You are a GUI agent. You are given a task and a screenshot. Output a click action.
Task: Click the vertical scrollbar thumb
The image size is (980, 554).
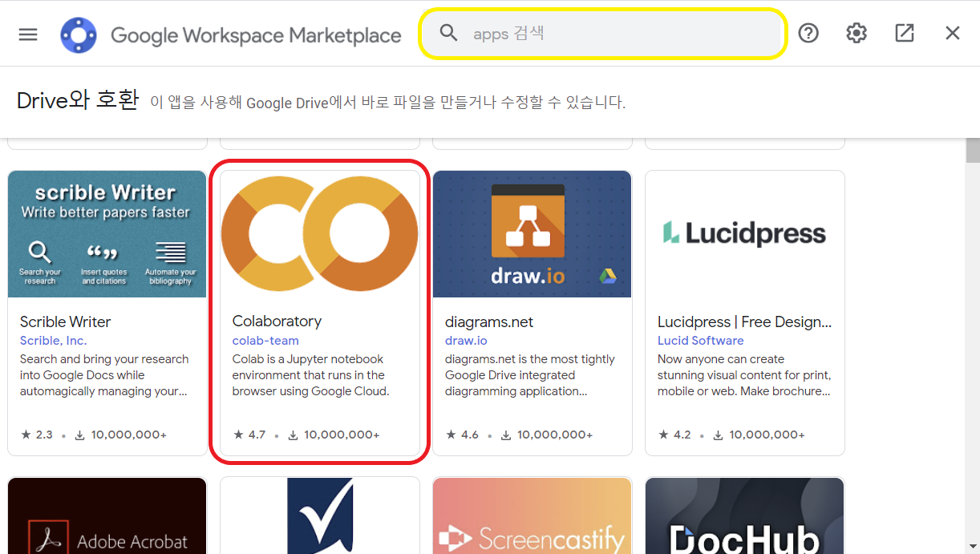click(973, 150)
